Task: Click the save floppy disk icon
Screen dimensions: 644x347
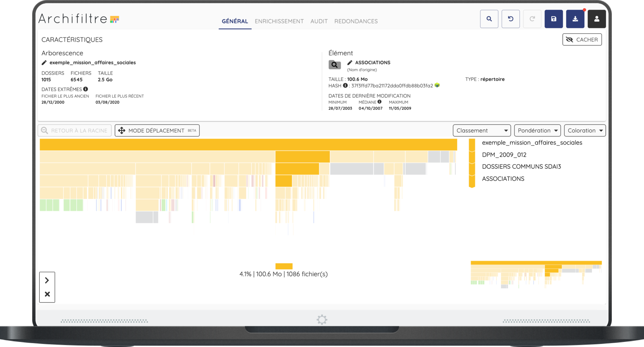Action: [553, 19]
